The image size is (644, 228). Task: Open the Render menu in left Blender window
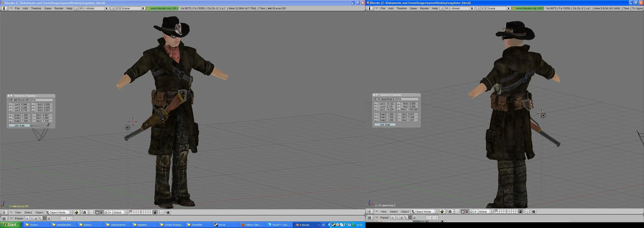59,8
